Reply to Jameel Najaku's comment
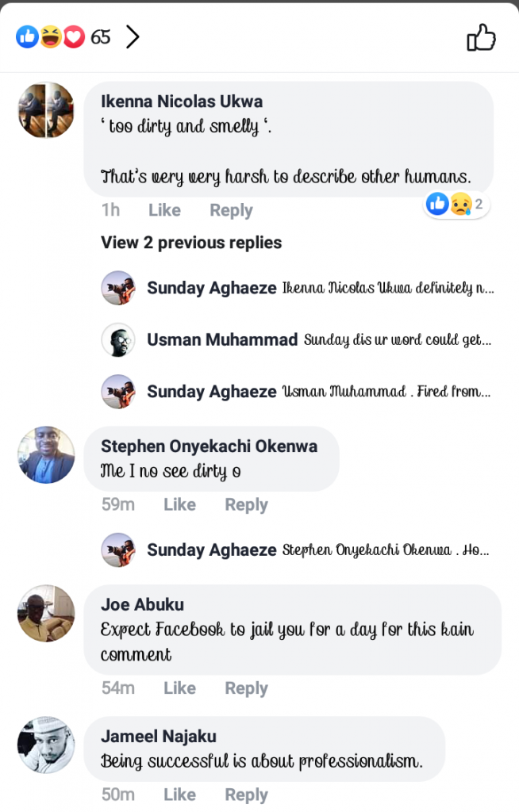Screen dimensions: 519x812 (x=246, y=795)
